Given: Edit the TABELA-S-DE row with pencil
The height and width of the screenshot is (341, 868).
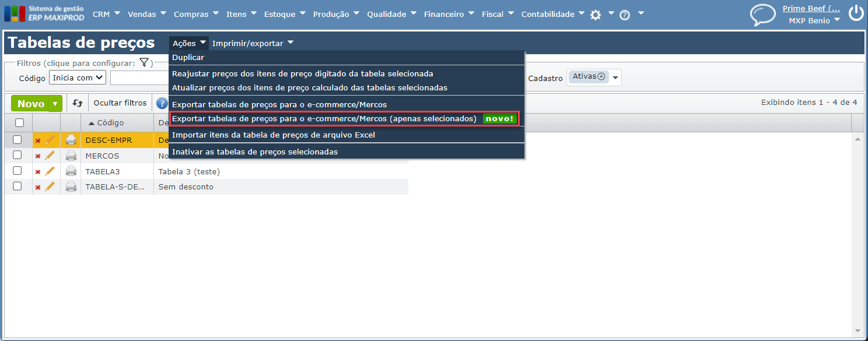Looking at the screenshot, I should (50, 187).
